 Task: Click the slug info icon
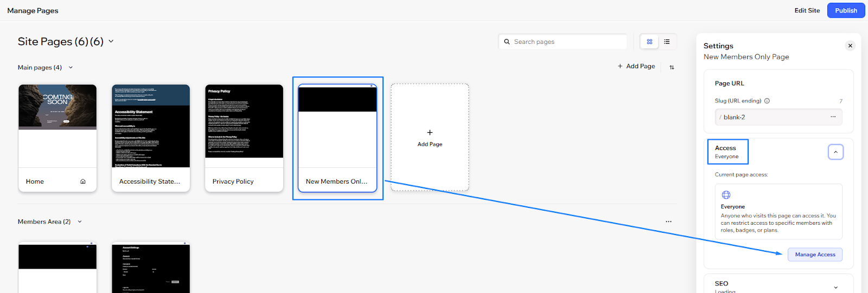[767, 101]
